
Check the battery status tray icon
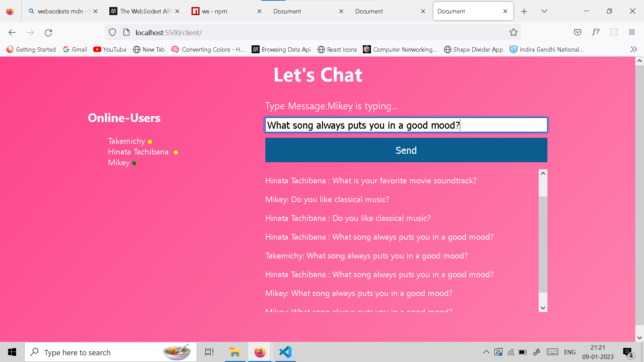click(x=523, y=352)
